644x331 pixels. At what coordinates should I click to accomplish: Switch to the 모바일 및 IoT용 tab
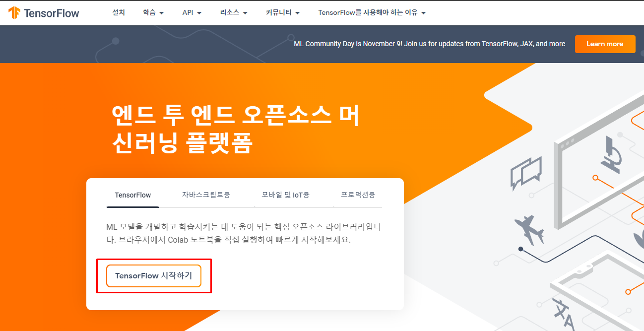[286, 195]
